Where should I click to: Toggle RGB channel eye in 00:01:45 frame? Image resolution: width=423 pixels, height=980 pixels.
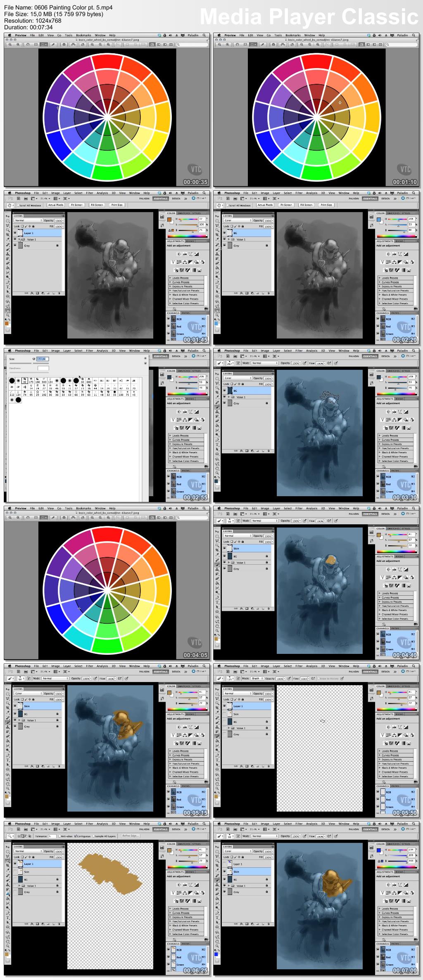[x=169, y=319]
